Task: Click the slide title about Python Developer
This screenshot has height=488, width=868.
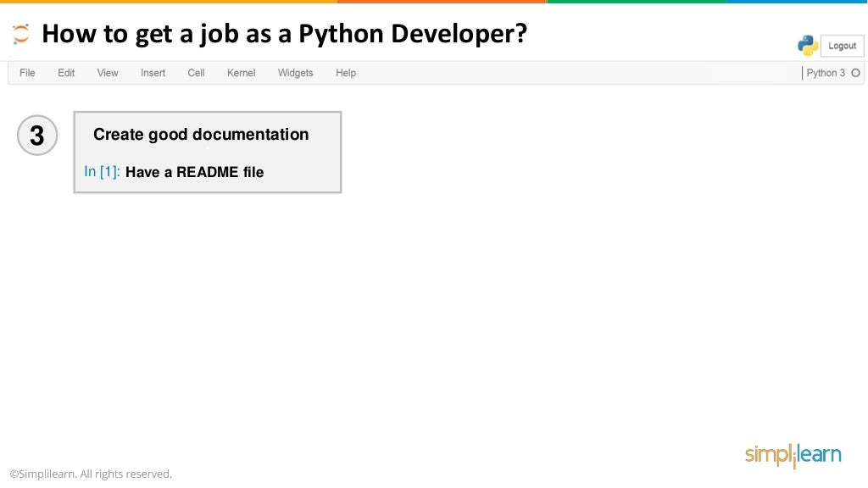Action: coord(285,34)
